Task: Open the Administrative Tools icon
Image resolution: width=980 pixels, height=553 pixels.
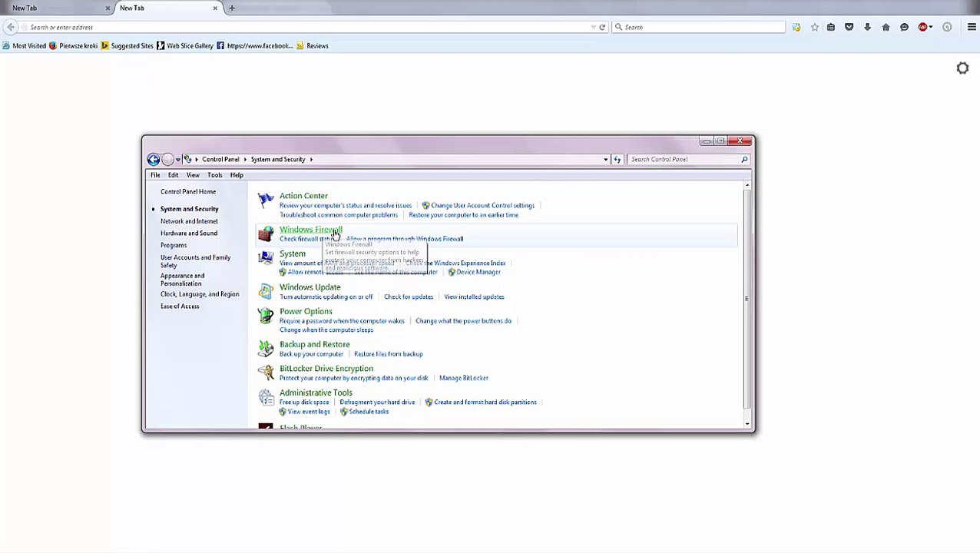Action: [x=266, y=397]
